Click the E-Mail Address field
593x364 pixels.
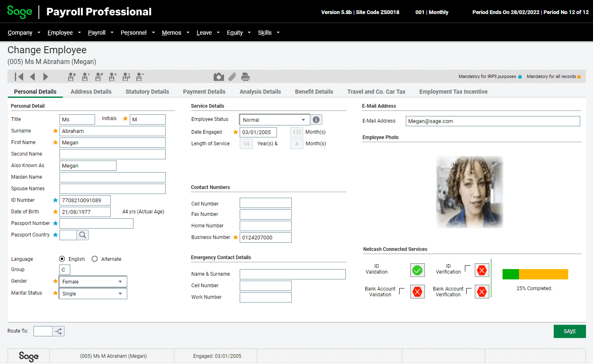pyautogui.click(x=493, y=121)
